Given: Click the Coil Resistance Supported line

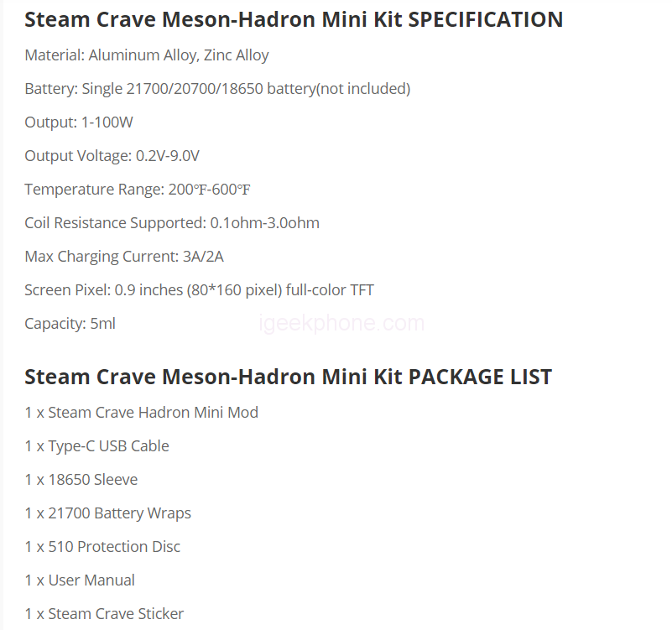Looking at the screenshot, I should click(x=172, y=223).
